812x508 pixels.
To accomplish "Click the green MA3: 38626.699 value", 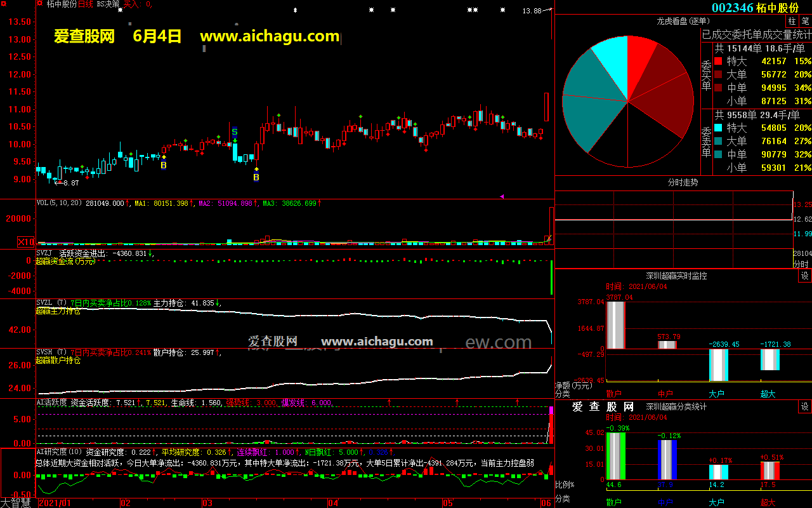I will [x=289, y=203].
